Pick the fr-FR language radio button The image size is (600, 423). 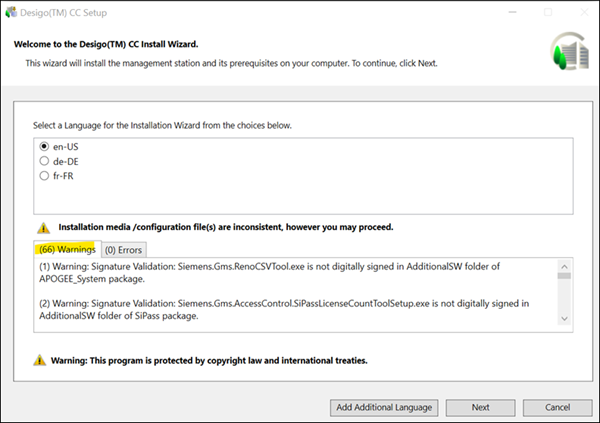pos(45,176)
